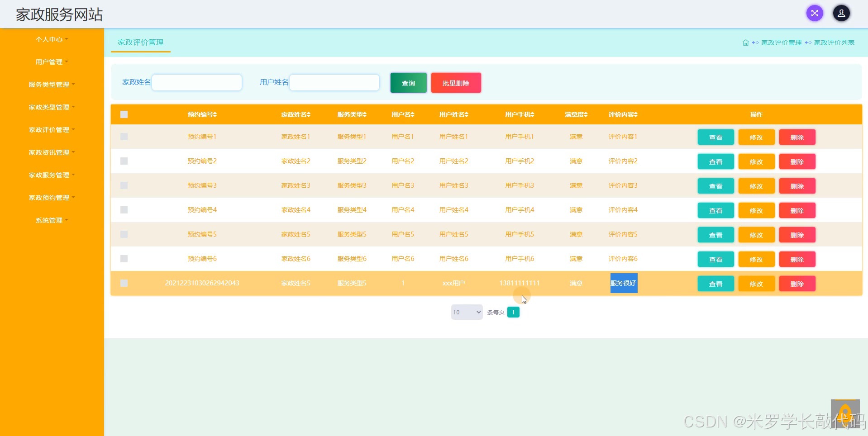Click 修改 for row xxx用户

pos(756,284)
